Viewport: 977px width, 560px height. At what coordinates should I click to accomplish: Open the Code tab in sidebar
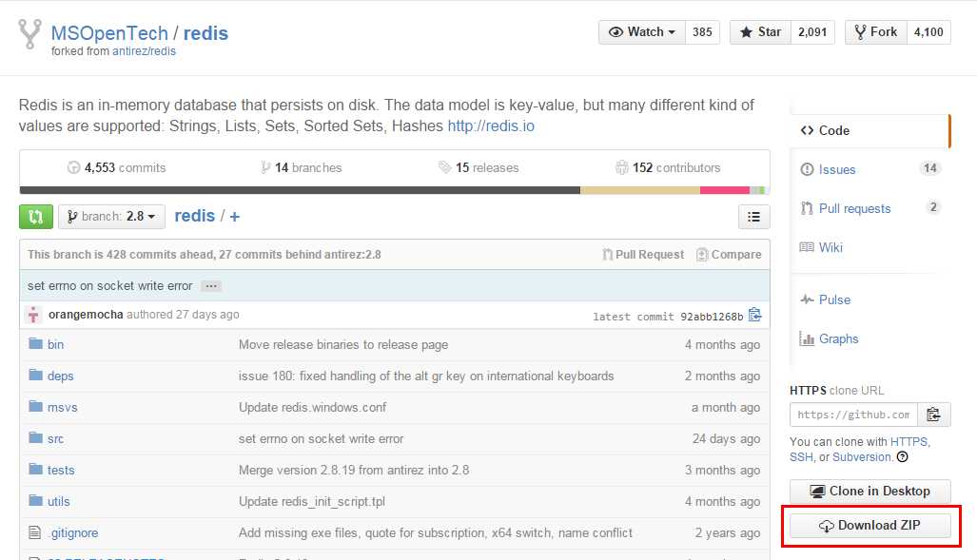(x=870, y=131)
